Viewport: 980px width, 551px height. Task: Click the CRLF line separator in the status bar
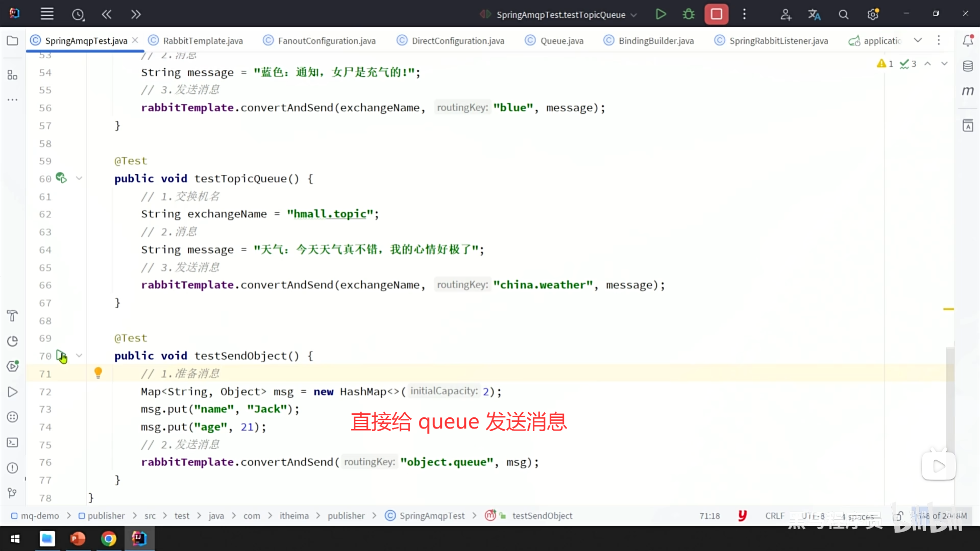[x=774, y=516]
